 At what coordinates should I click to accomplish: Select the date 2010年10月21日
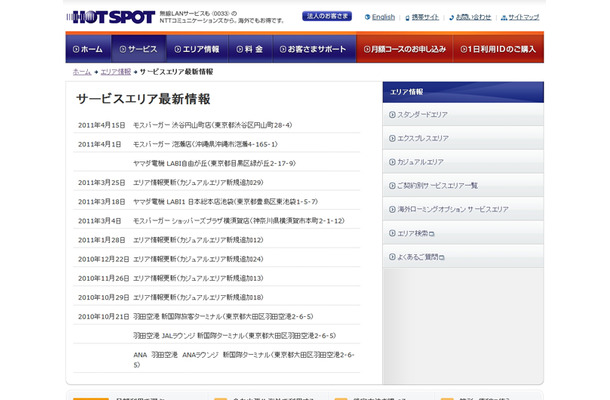[x=103, y=316]
